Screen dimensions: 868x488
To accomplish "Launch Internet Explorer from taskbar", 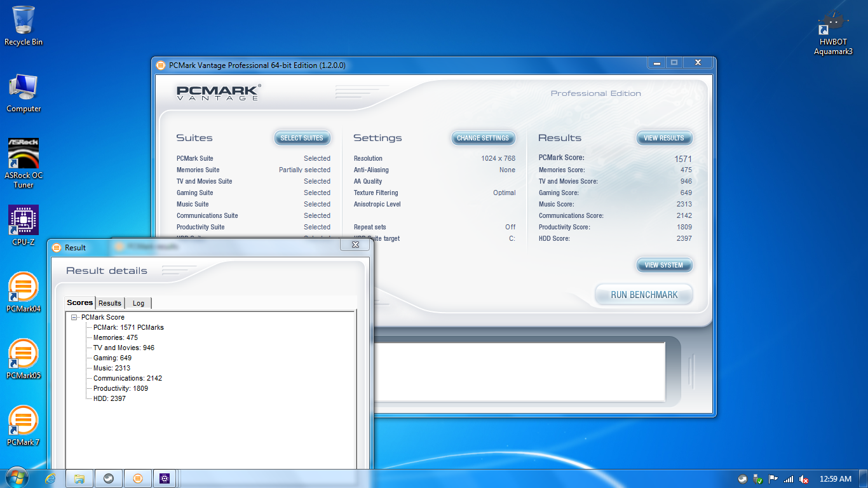I will (x=50, y=478).
